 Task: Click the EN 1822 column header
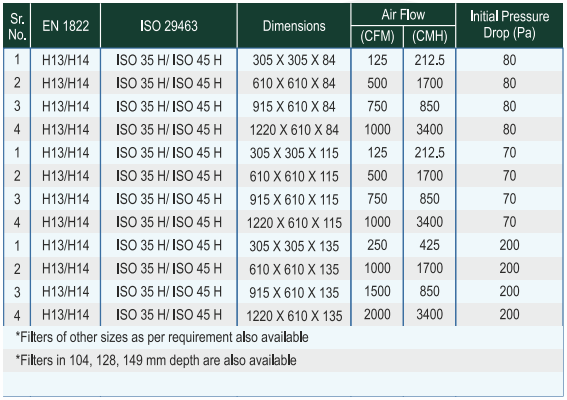(65, 26)
